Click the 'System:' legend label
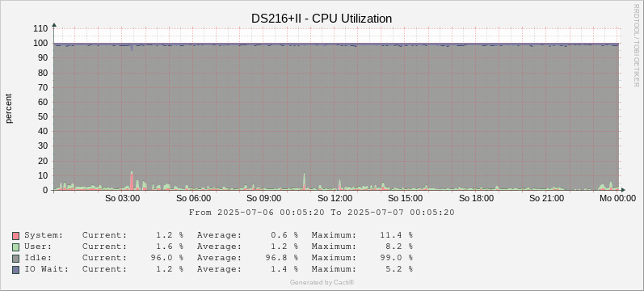Viewport: 644px width, 291px height. pos(44,235)
